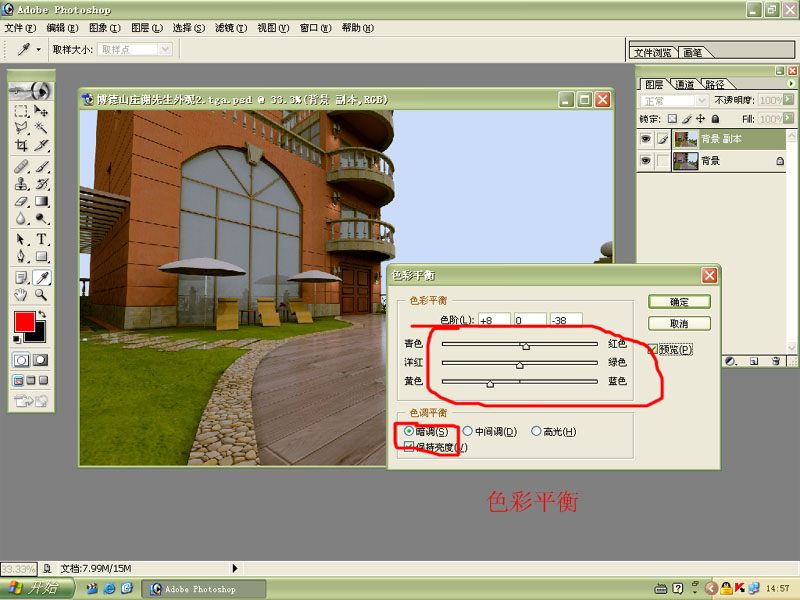Select the Eyedropper tool in toolbox
Viewport: 800px width, 600px height.
pyautogui.click(x=41, y=278)
